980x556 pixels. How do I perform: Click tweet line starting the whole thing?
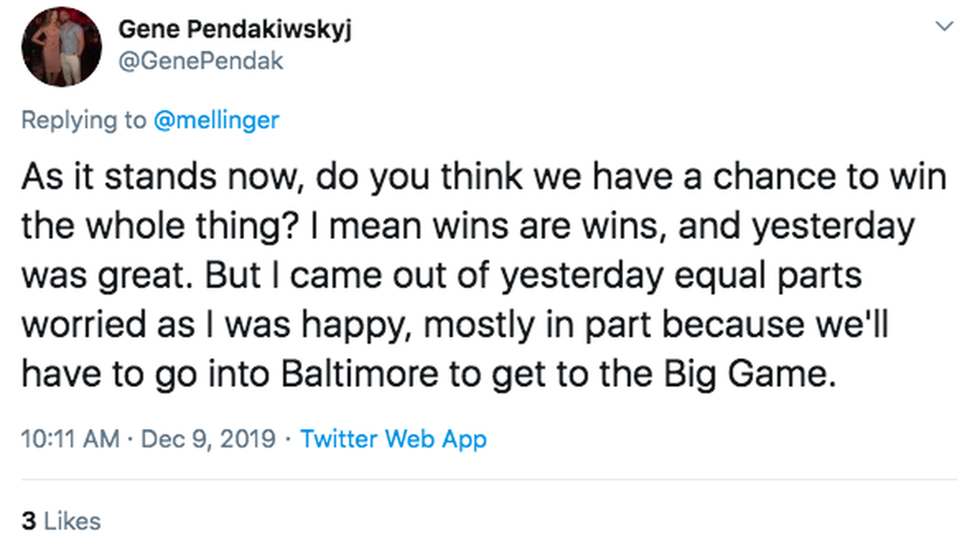[x=467, y=227]
